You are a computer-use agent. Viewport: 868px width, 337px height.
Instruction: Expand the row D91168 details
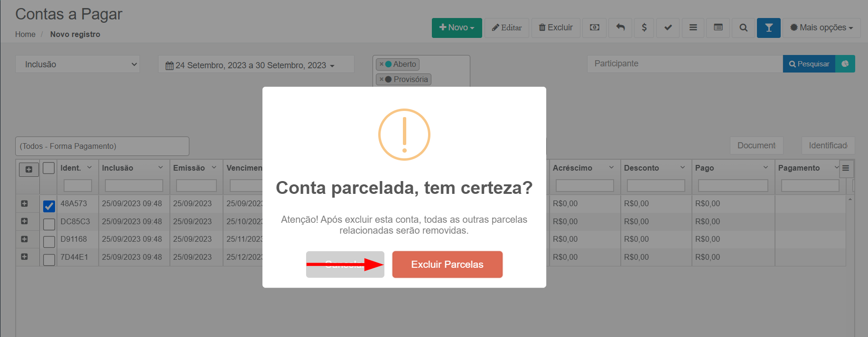click(x=24, y=239)
